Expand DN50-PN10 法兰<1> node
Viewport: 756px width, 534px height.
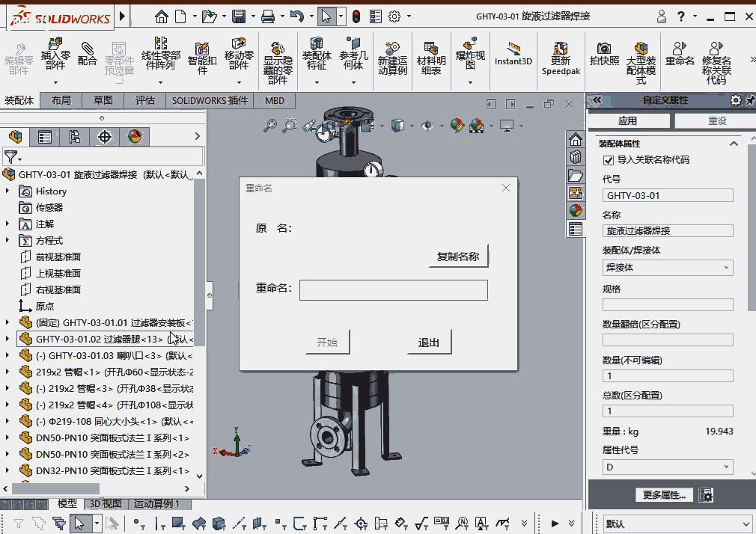click(7, 438)
